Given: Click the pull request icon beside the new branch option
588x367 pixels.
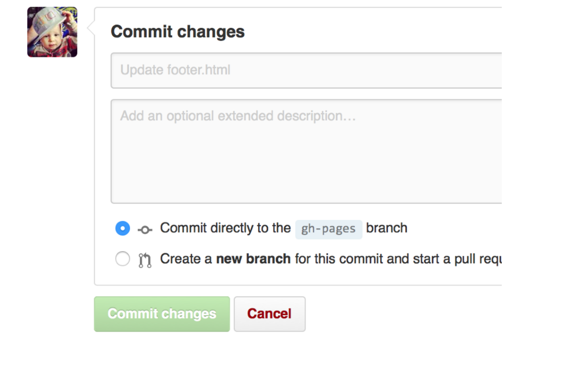Looking at the screenshot, I should (x=145, y=260).
